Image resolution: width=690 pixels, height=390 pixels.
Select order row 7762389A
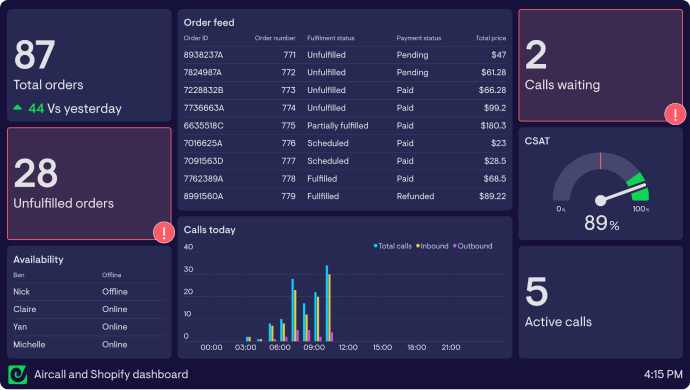(345, 179)
